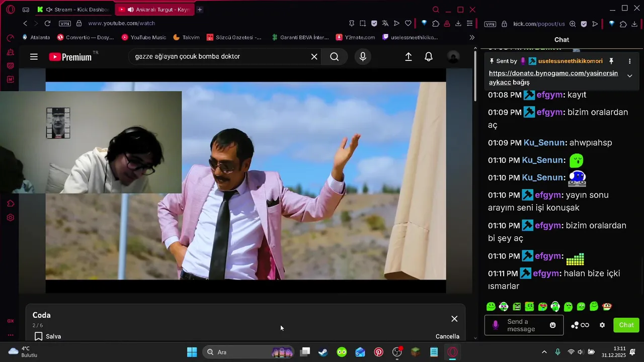Add page to bookmarks with heart icon
The height and width of the screenshot is (362, 644).
(408, 23)
